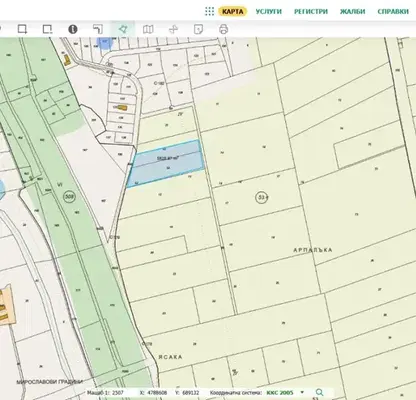Open the СПРАВКИ menu
This screenshot has width=416, height=400.
point(393,11)
